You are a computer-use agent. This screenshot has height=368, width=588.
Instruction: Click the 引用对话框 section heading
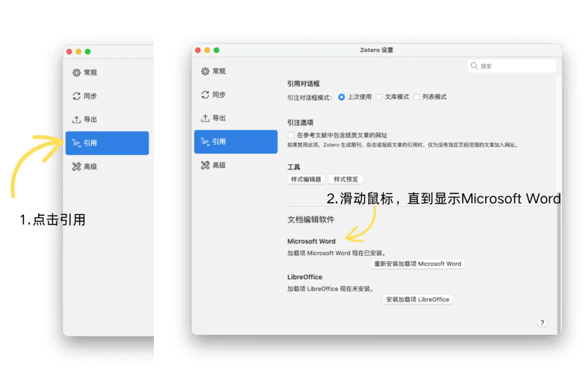[303, 83]
